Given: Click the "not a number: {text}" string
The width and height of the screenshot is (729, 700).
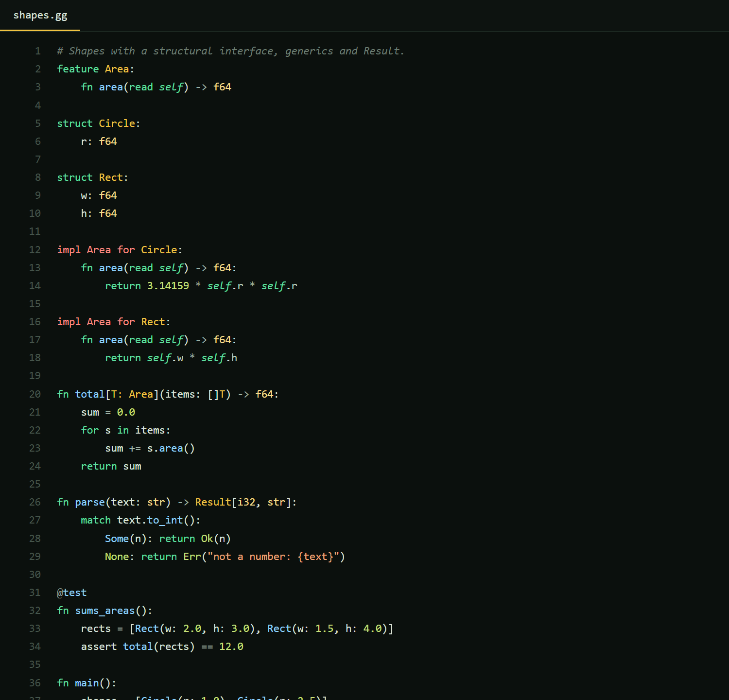Looking at the screenshot, I should click(273, 557).
